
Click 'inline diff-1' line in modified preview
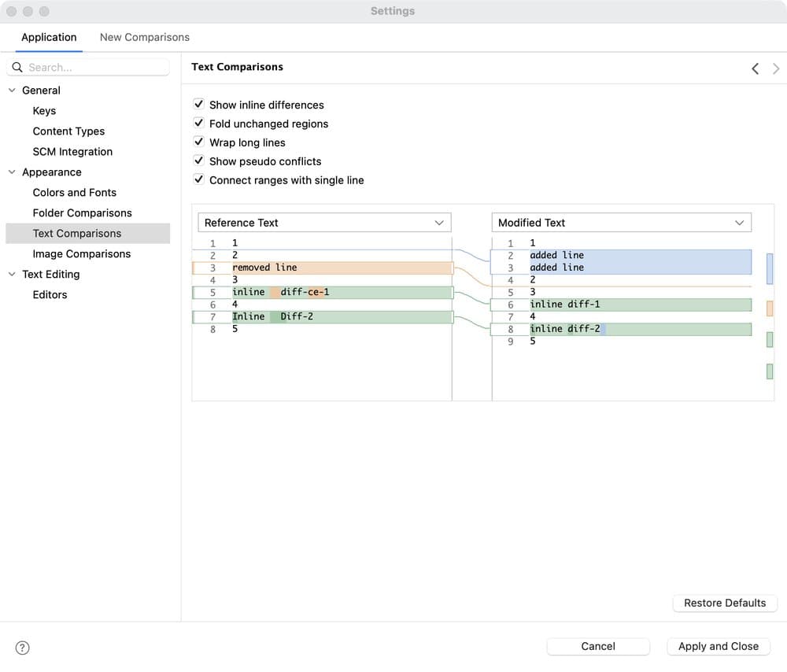pyautogui.click(x=621, y=305)
